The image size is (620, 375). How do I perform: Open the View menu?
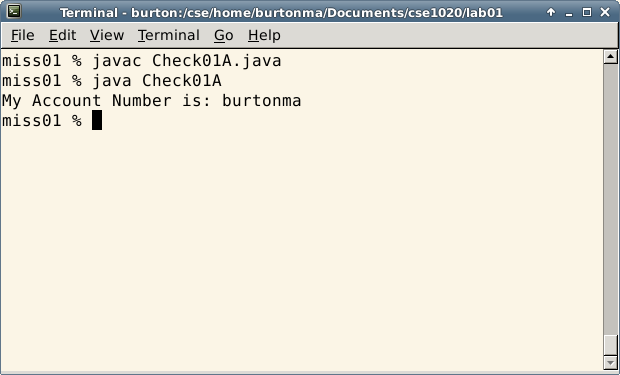[107, 36]
